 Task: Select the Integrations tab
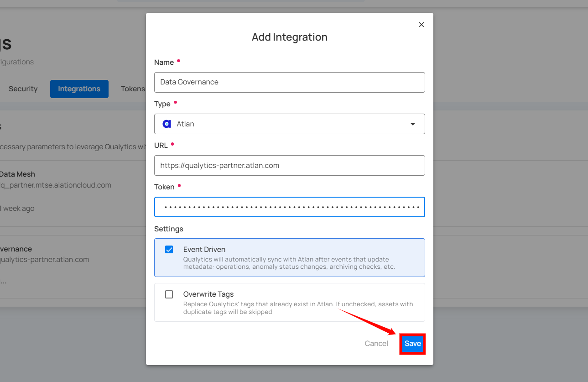pyautogui.click(x=79, y=89)
